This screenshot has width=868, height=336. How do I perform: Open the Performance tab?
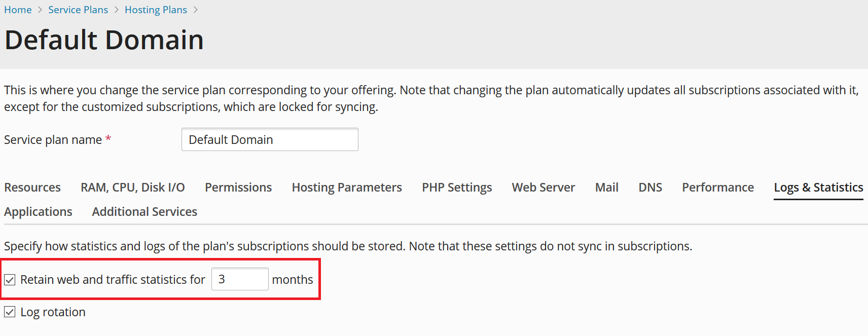(x=717, y=188)
